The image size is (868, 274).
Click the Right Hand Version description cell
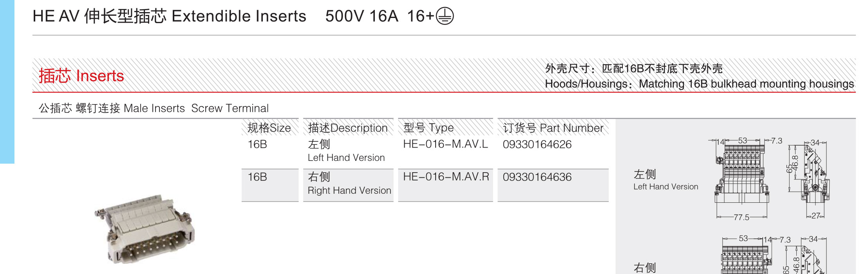coord(348,185)
